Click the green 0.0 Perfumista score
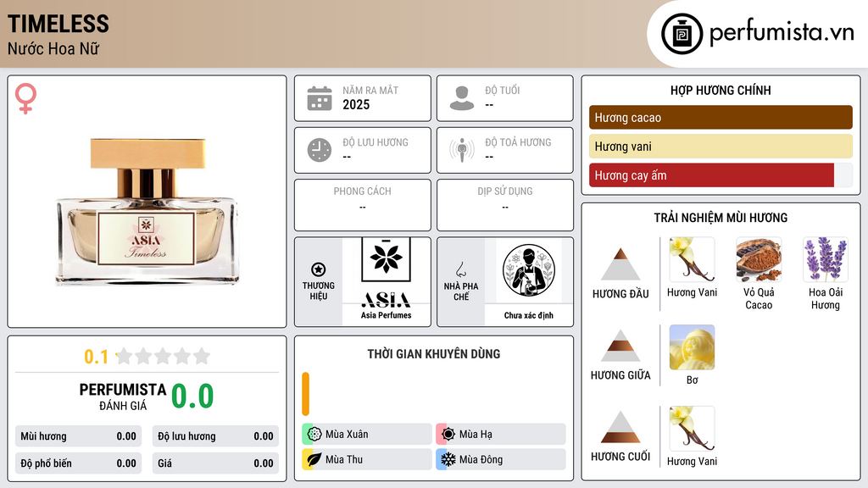Screen dimensions: 868x488 coord(192,396)
